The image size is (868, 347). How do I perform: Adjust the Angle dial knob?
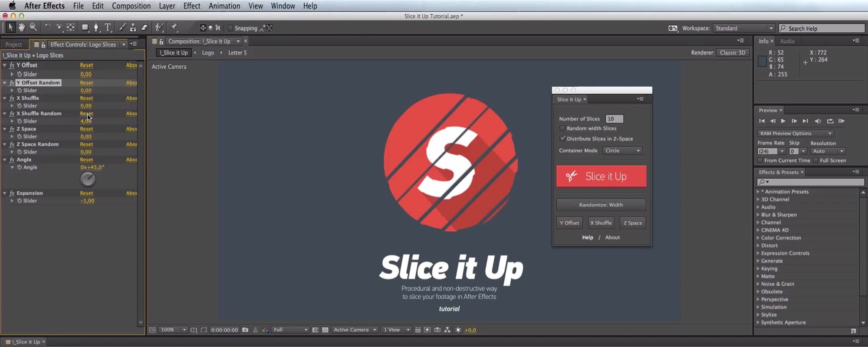88,179
